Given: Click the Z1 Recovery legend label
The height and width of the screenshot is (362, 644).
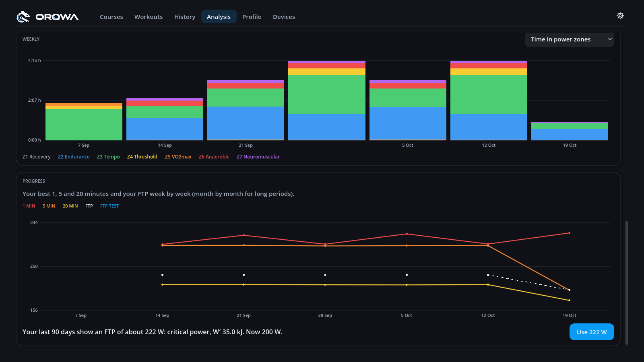Looking at the screenshot, I should click(x=37, y=157).
